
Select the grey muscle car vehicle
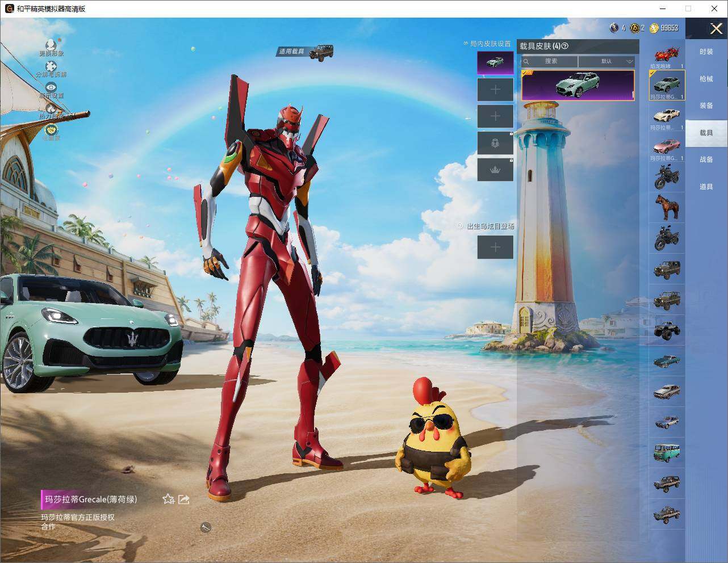click(x=667, y=391)
